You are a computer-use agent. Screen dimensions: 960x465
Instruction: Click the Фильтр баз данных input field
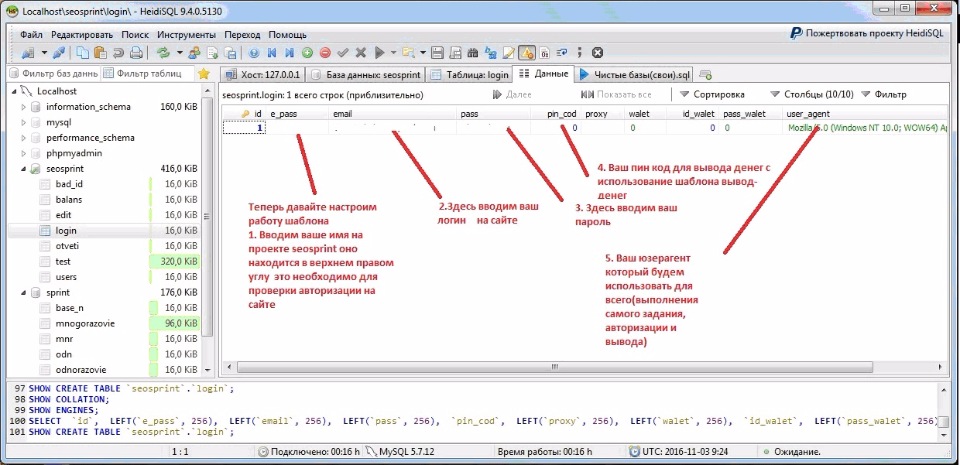[53, 73]
